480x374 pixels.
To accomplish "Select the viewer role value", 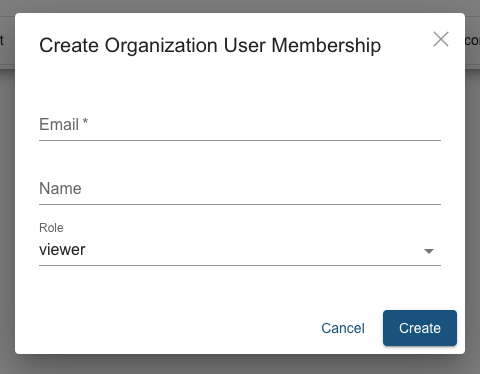I will pos(62,250).
